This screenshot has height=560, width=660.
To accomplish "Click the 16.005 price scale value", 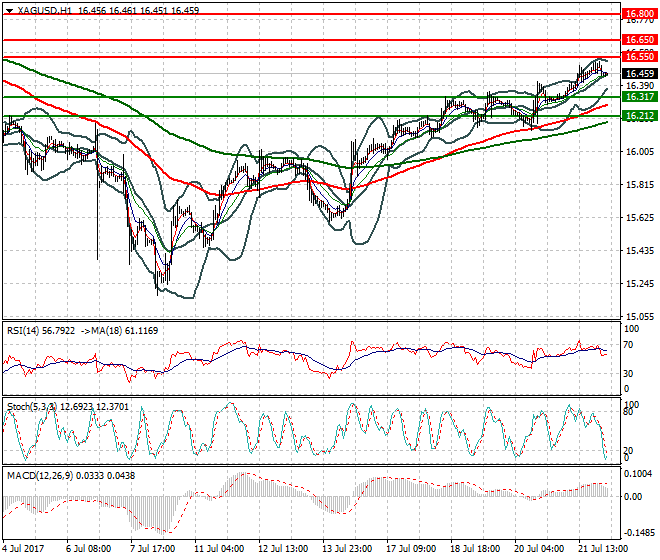I will click(640, 152).
